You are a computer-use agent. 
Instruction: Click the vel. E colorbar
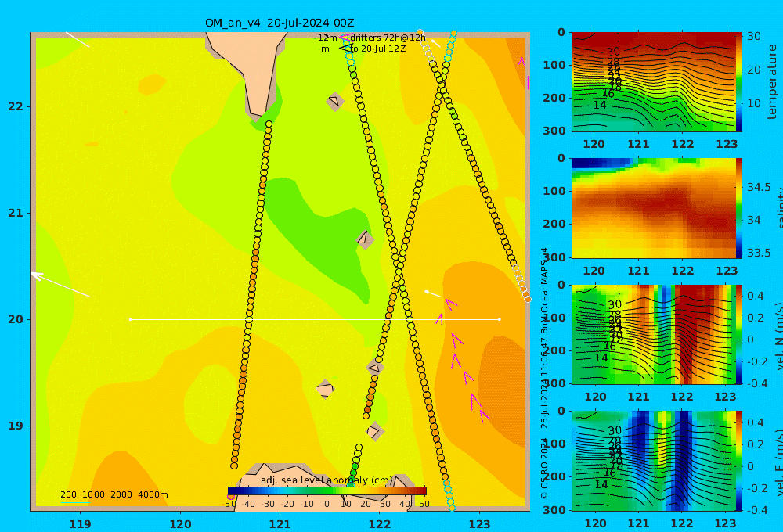point(739,461)
